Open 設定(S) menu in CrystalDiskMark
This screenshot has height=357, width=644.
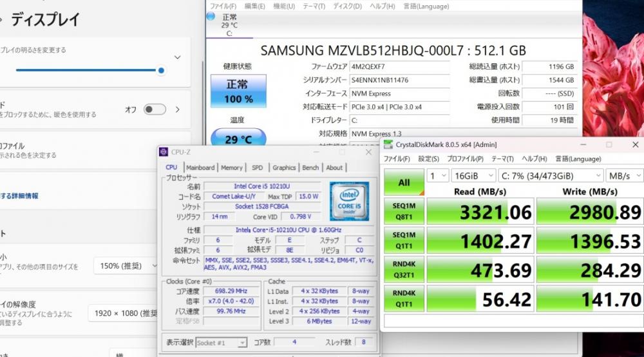click(429, 159)
